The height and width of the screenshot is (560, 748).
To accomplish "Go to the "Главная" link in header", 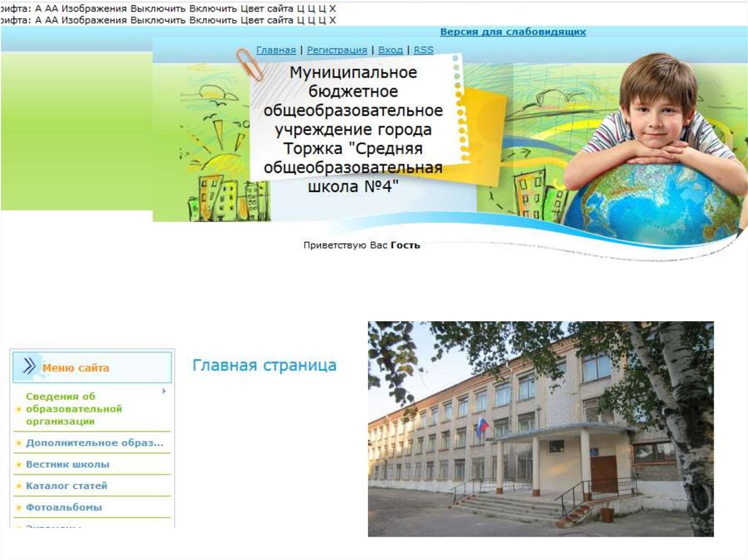I will pyautogui.click(x=275, y=50).
